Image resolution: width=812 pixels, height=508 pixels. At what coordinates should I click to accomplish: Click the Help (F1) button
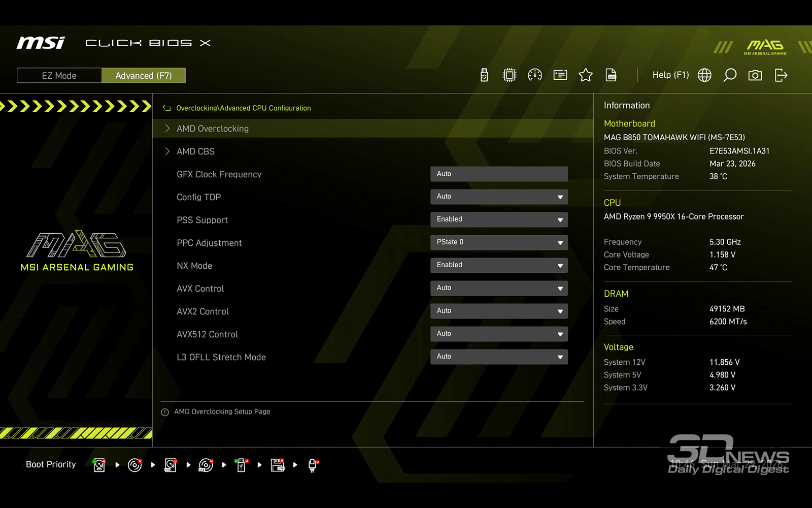click(670, 75)
